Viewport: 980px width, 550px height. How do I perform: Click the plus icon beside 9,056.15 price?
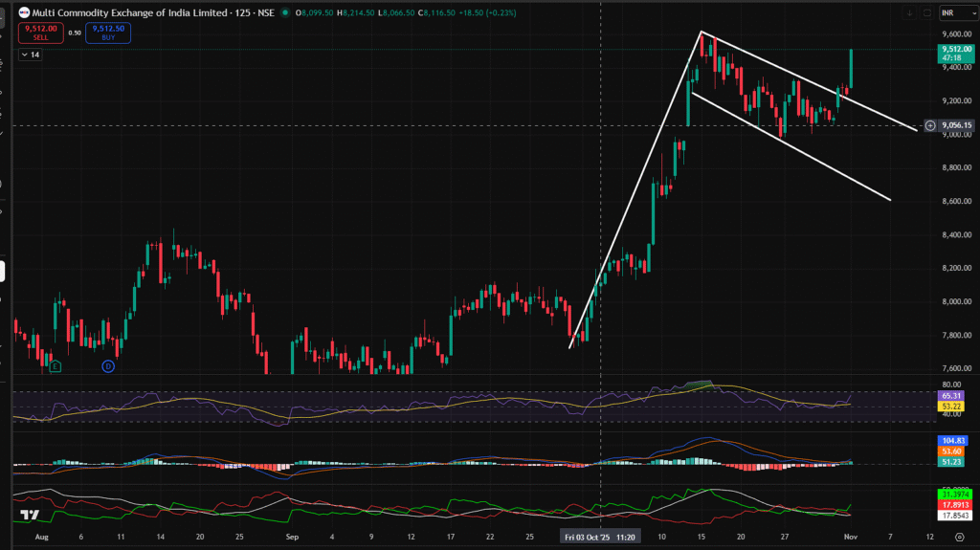click(x=929, y=125)
